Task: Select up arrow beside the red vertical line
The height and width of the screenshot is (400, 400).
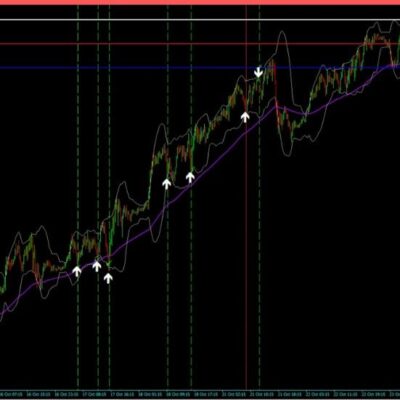Action: pyautogui.click(x=245, y=117)
